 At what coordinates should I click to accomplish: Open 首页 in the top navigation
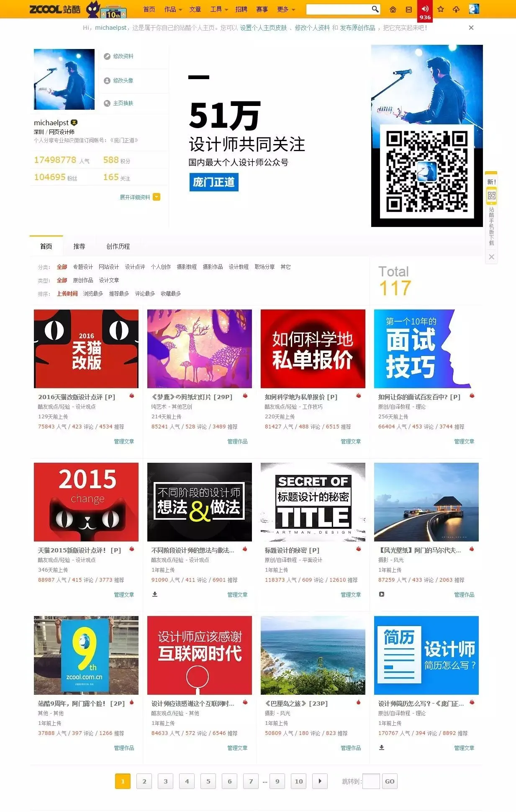[x=149, y=9]
